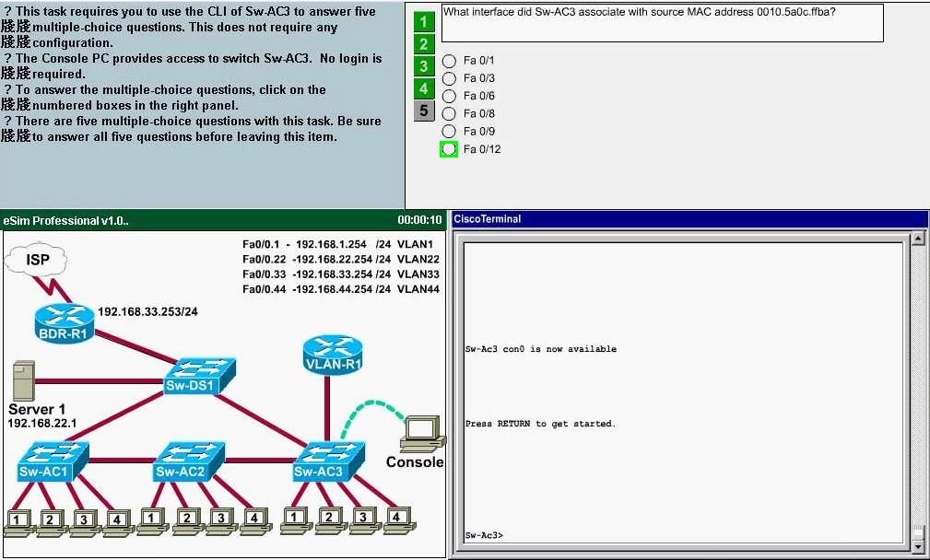
Task: Click the terminal scrollbar up arrow
Action: [x=918, y=239]
